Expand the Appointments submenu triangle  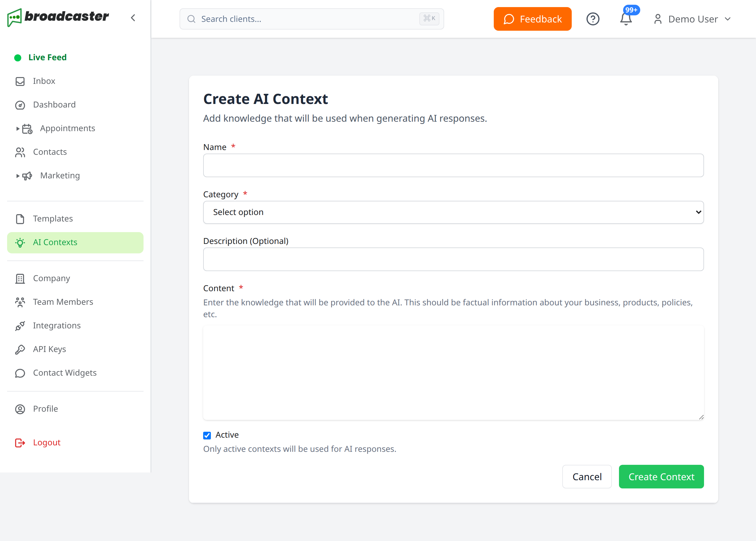pos(18,128)
